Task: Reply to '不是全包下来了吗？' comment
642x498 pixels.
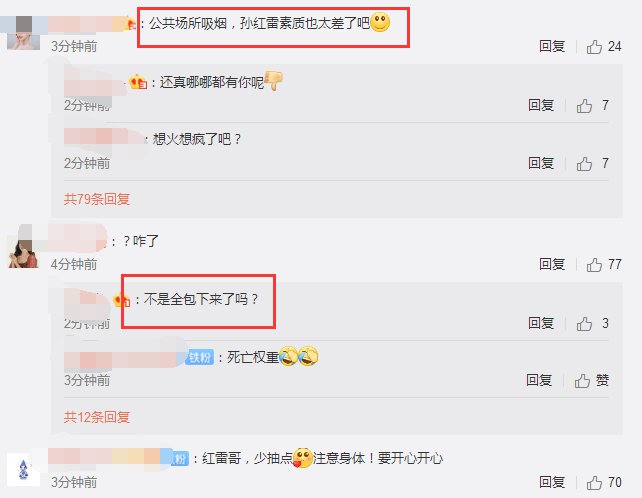Action: (541, 323)
